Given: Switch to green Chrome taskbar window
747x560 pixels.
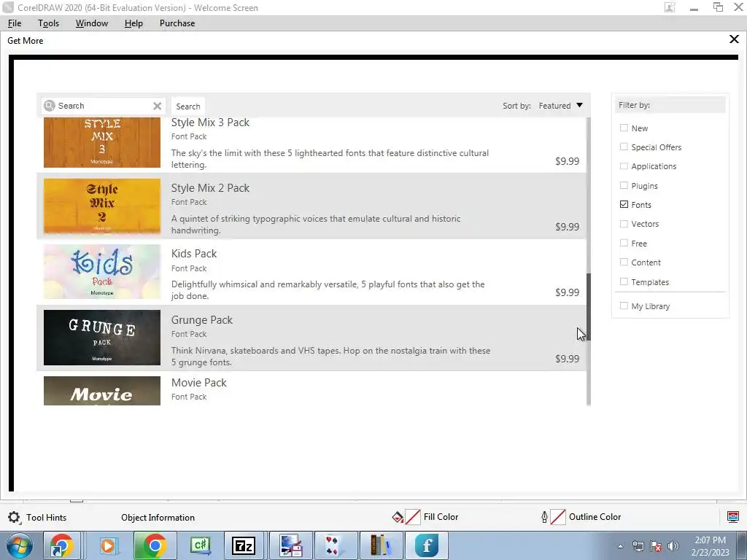Looking at the screenshot, I should click(155, 545).
